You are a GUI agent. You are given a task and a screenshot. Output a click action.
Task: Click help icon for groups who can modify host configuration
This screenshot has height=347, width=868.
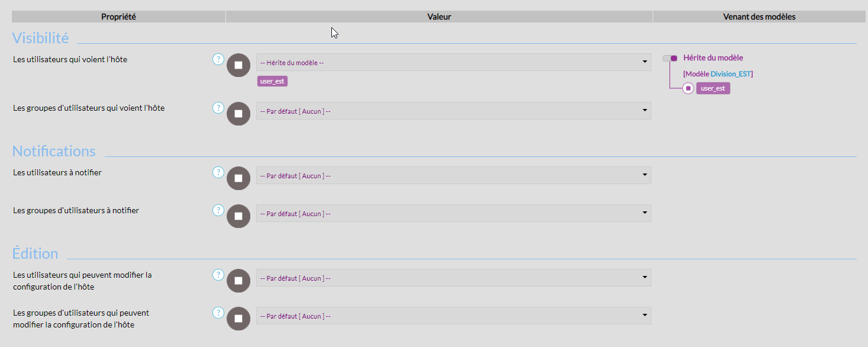tap(218, 313)
